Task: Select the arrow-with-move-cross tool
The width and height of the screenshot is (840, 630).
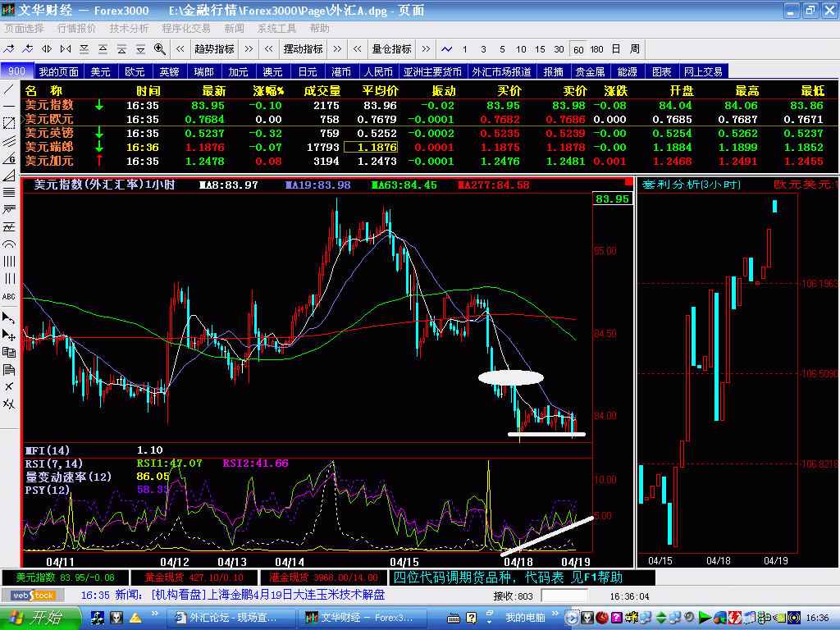Action: [8, 335]
